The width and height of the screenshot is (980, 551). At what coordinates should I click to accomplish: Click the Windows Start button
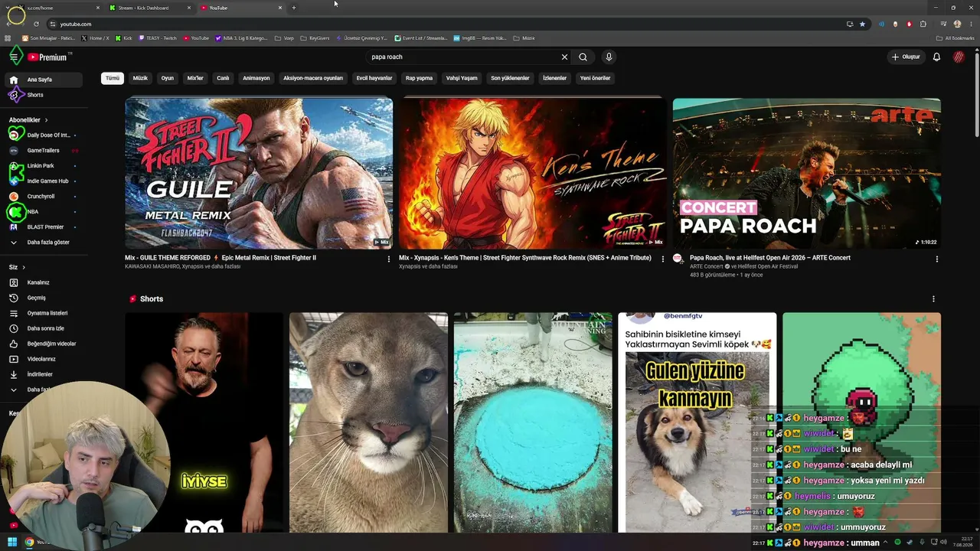[12, 543]
